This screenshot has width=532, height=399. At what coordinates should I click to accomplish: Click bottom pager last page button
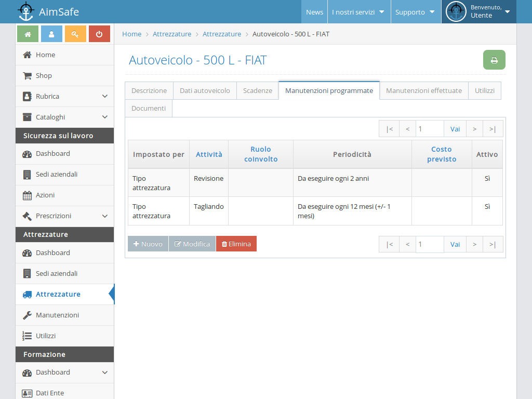(x=493, y=244)
